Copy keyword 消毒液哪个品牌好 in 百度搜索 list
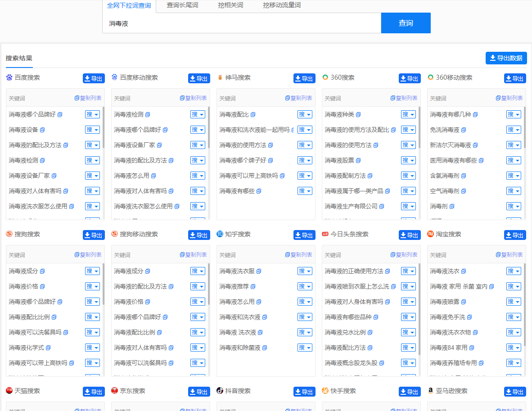This screenshot has height=411, width=532. tap(60, 115)
